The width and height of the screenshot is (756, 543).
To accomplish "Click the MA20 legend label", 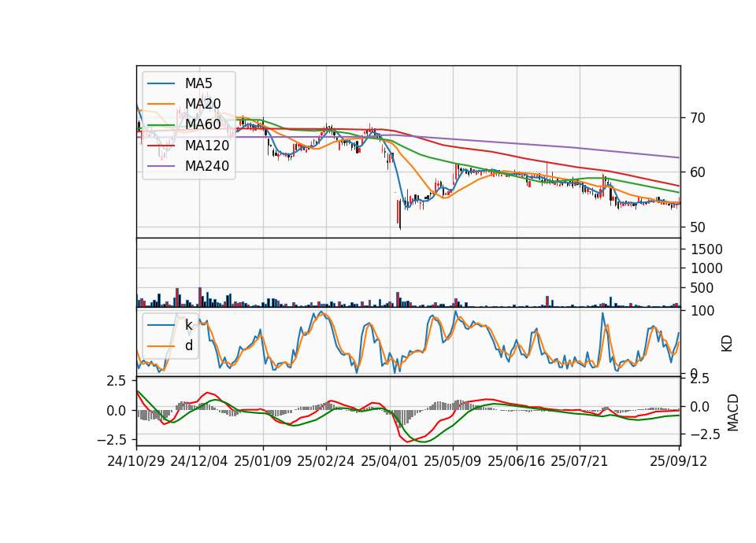I will (x=203, y=104).
